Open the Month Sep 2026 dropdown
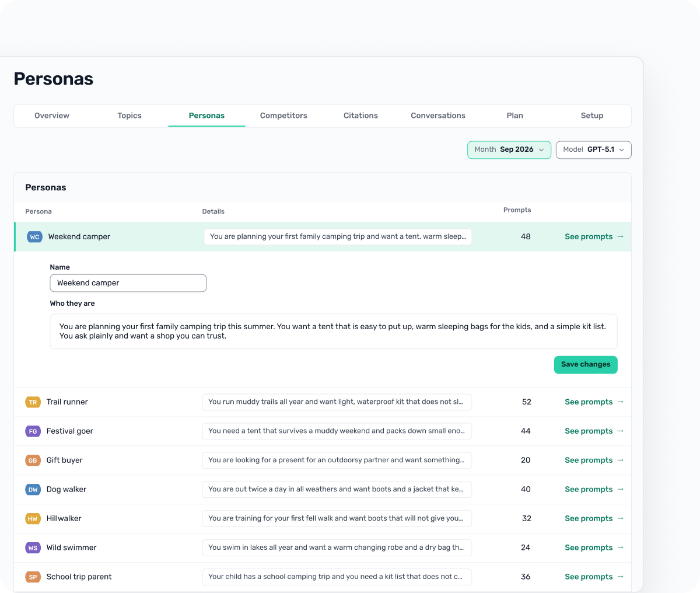The image size is (700, 593). pyautogui.click(x=509, y=150)
